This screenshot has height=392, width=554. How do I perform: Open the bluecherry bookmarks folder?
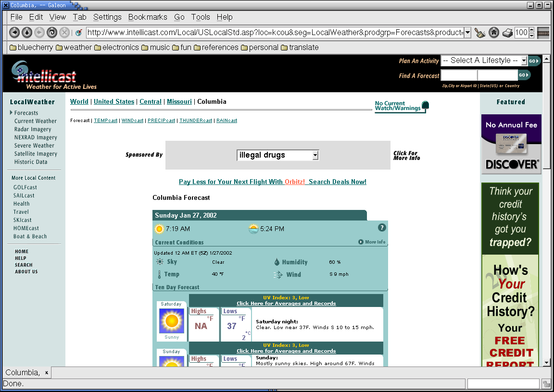[31, 47]
